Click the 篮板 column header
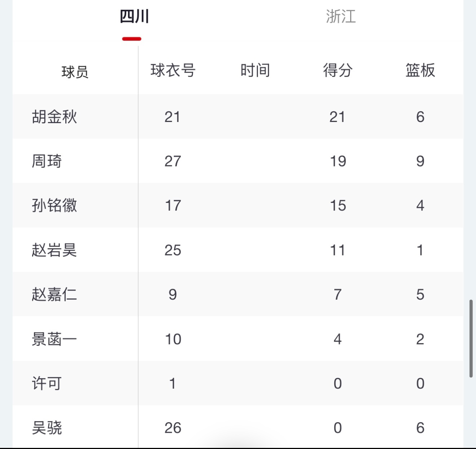Screen dimensions: 476x449 [420, 70]
